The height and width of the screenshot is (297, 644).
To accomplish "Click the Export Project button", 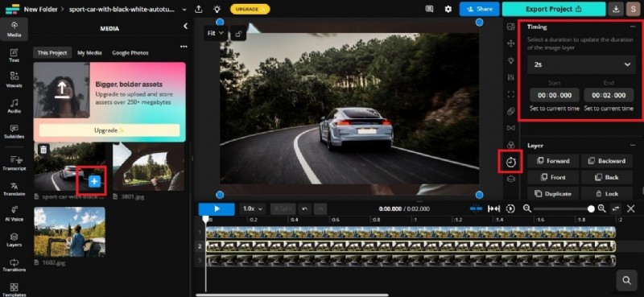I will (x=554, y=9).
